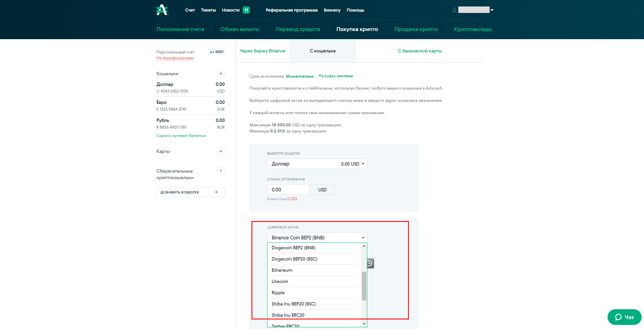This screenshot has width=644, height=329.
Task: Choose Litecoin in the dropdown list
Action: tap(280, 281)
